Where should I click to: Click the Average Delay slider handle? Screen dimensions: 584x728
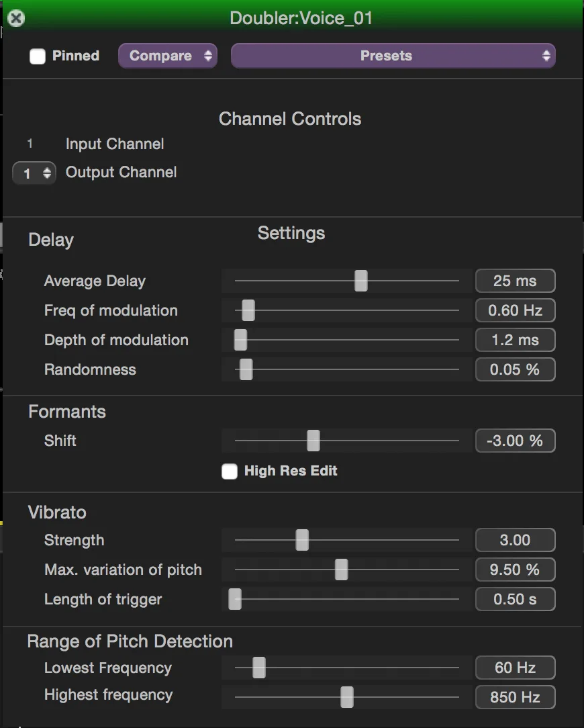point(361,281)
